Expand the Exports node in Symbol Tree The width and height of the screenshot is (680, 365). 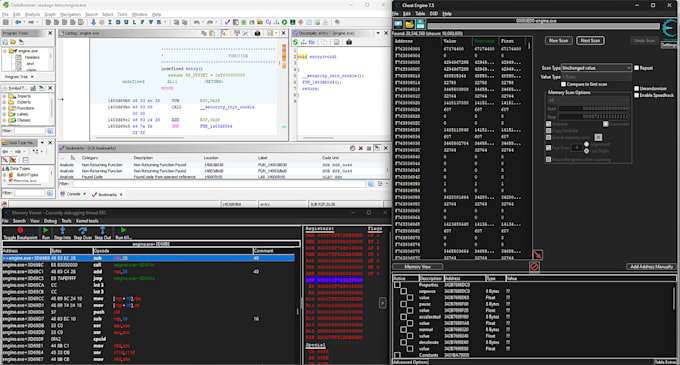(x=4, y=102)
